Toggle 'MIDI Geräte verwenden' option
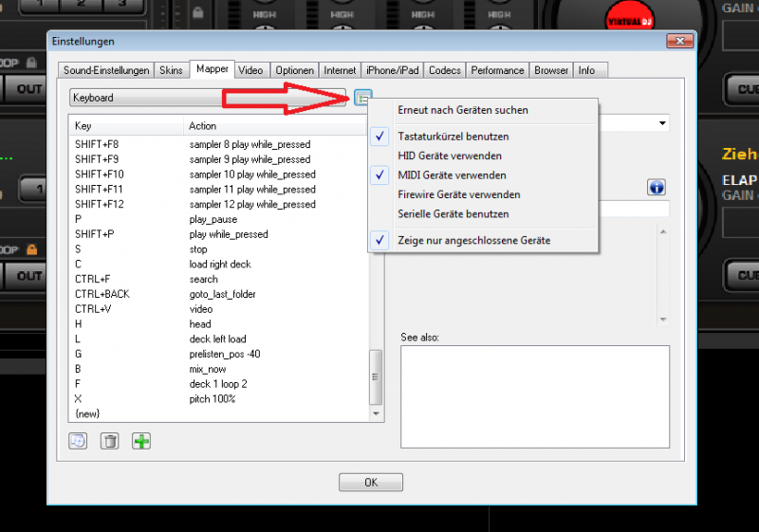 click(452, 175)
